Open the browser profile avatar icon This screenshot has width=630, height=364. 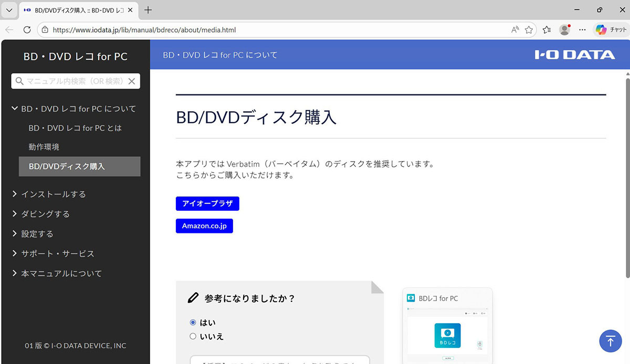[564, 30]
